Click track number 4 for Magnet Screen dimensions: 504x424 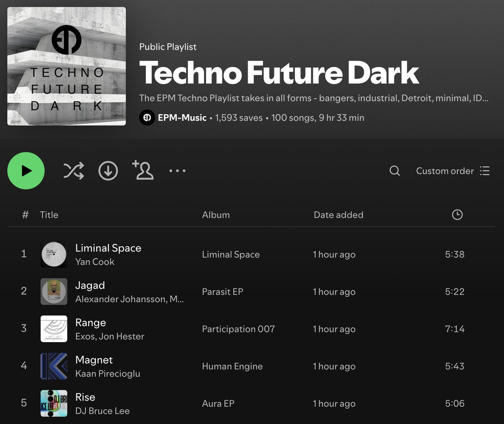click(24, 366)
